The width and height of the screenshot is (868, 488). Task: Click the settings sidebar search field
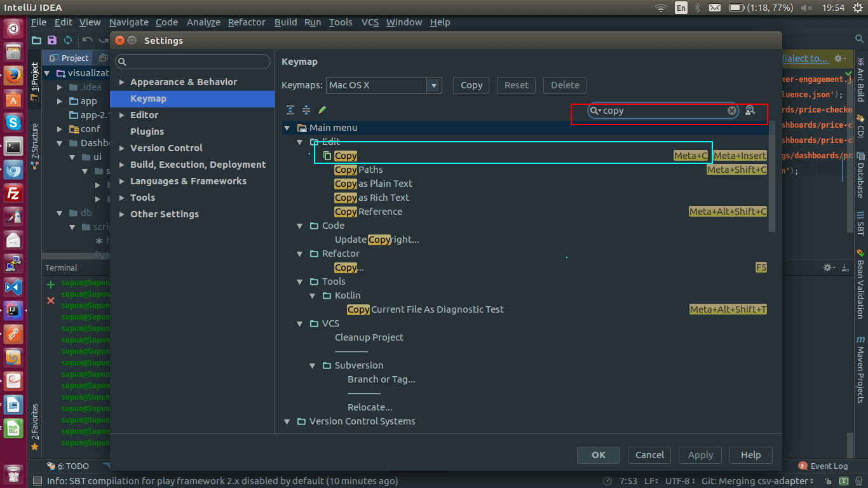[x=193, y=62]
